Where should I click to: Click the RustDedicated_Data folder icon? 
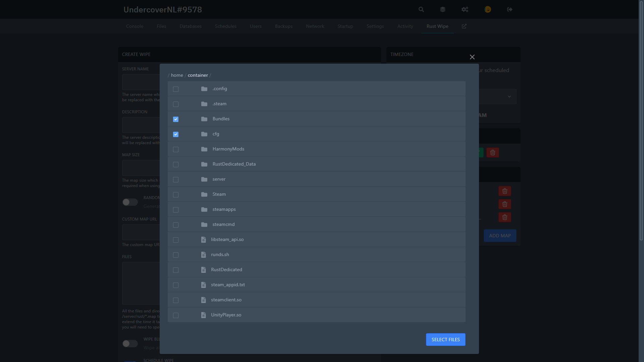[x=204, y=164]
